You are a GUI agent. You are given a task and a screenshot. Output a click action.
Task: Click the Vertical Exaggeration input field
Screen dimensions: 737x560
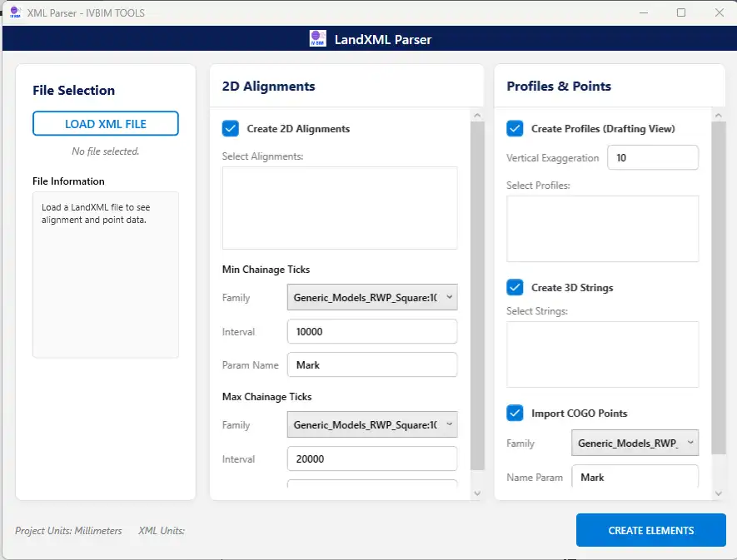point(652,158)
